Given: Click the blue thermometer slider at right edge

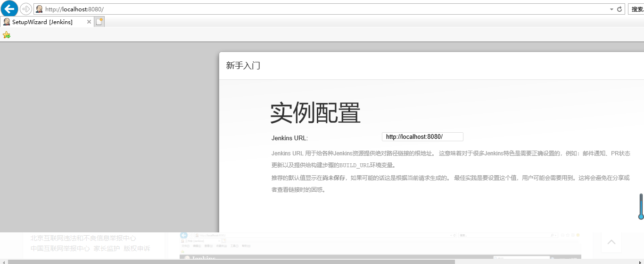Looking at the screenshot, I should (x=641, y=206).
